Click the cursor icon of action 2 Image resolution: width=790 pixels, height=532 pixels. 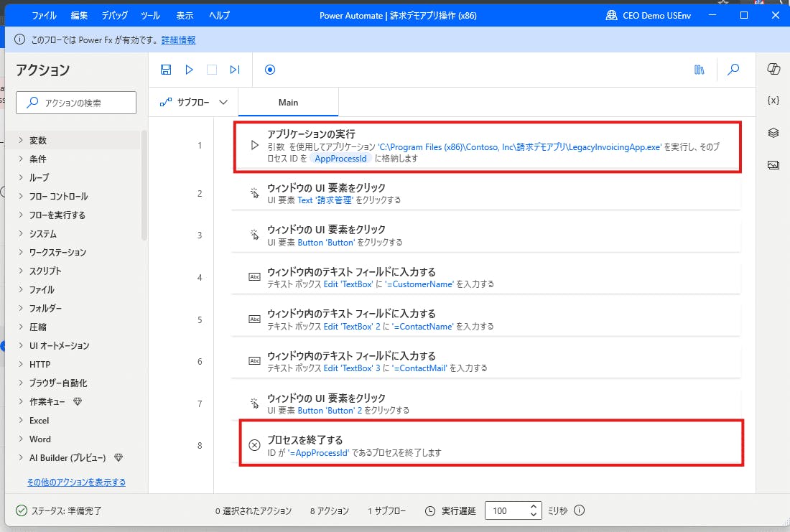click(254, 193)
